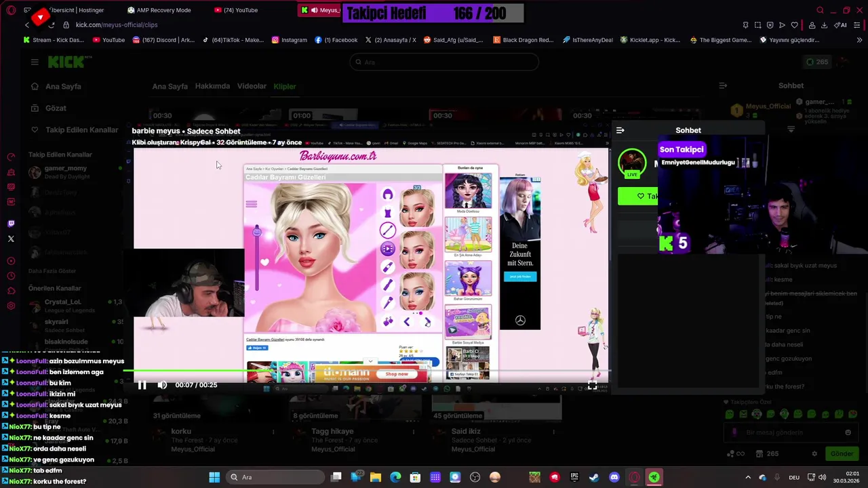Switch to the (74) YouTube tab
868x488 pixels.
[x=237, y=10]
